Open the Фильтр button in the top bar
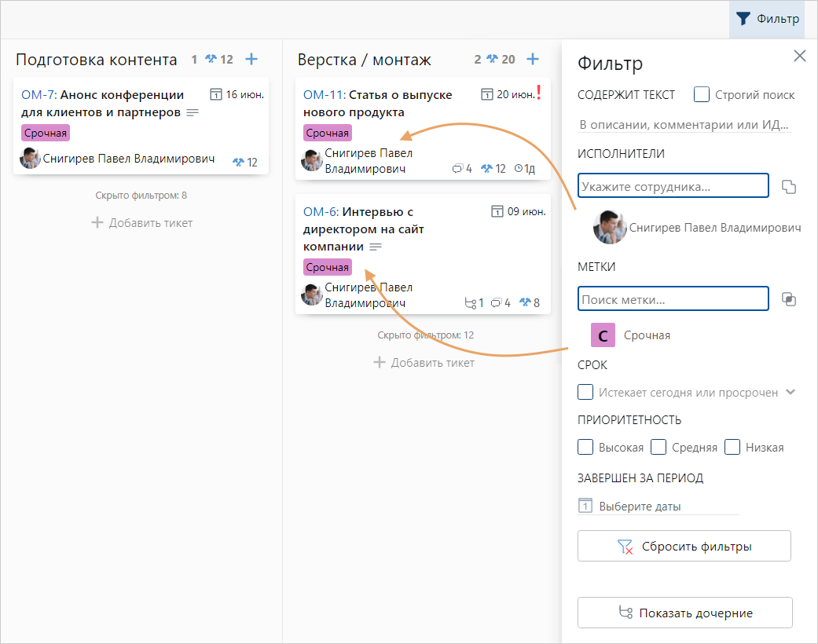Viewport: 818px width, 644px height. (767, 20)
